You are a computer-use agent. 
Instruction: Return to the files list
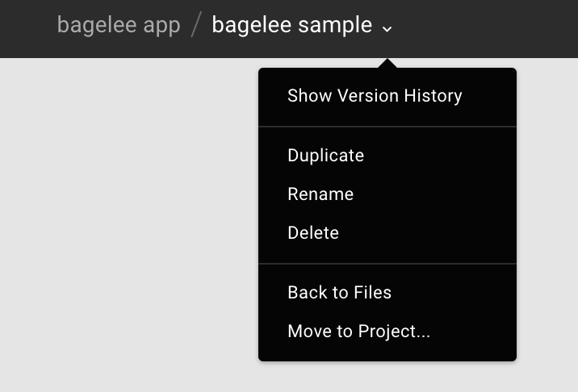pos(387,292)
